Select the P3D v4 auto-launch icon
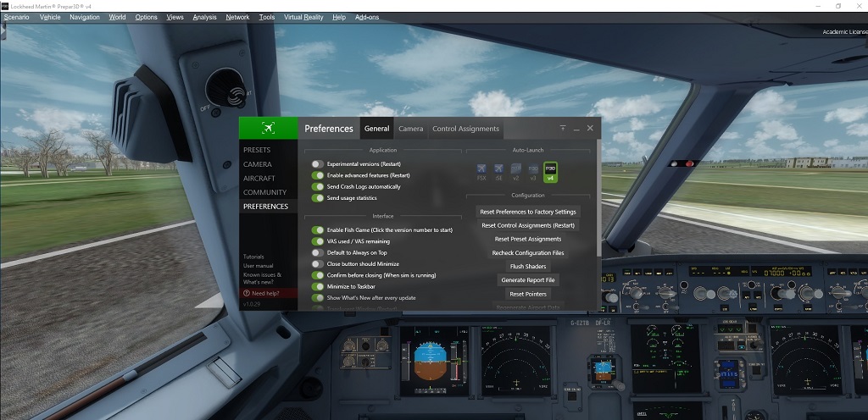The height and width of the screenshot is (420, 868). coord(550,172)
